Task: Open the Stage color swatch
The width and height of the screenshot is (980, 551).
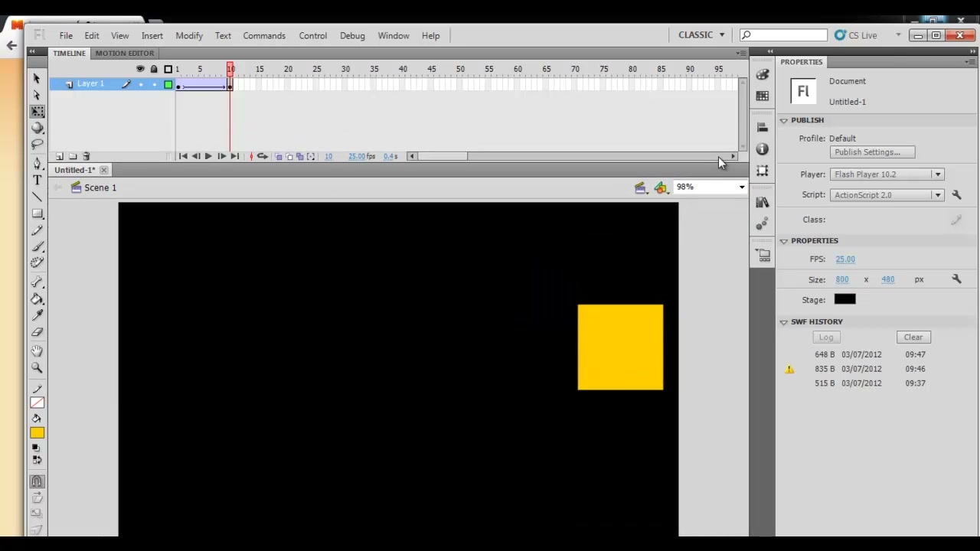Action: [x=844, y=299]
